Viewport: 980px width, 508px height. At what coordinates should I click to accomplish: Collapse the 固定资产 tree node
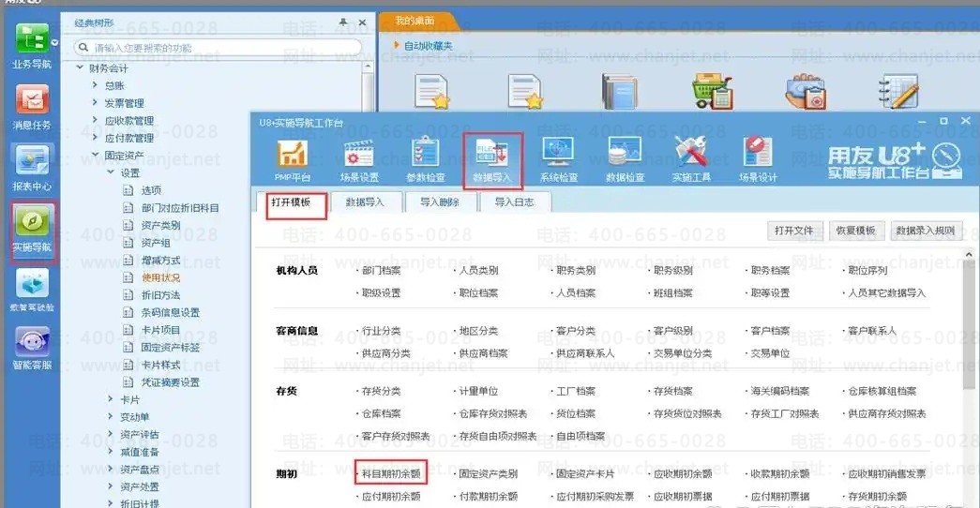pos(95,156)
